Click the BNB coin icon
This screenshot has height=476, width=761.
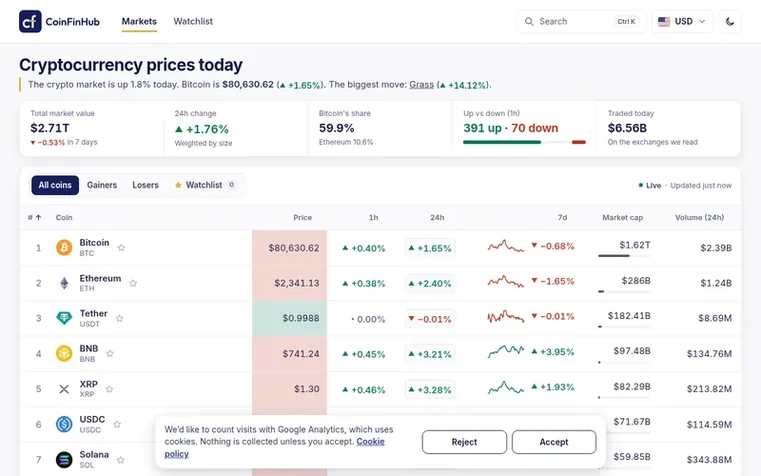click(x=64, y=353)
